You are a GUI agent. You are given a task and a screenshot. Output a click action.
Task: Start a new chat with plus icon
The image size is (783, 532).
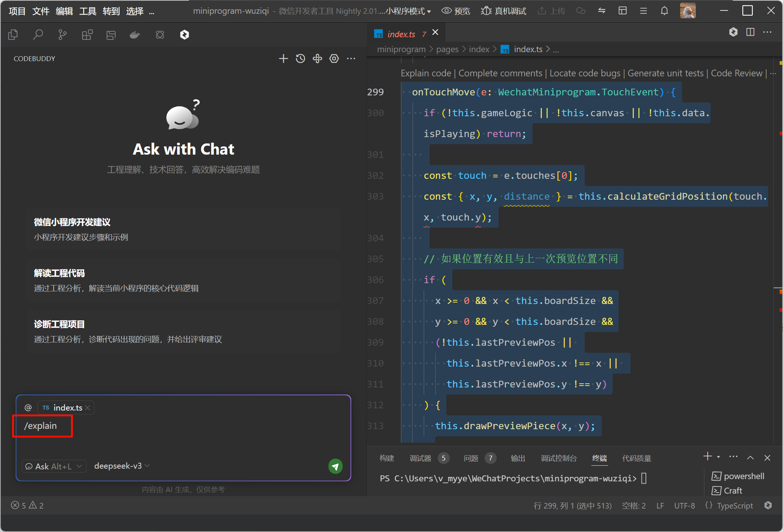(x=283, y=58)
